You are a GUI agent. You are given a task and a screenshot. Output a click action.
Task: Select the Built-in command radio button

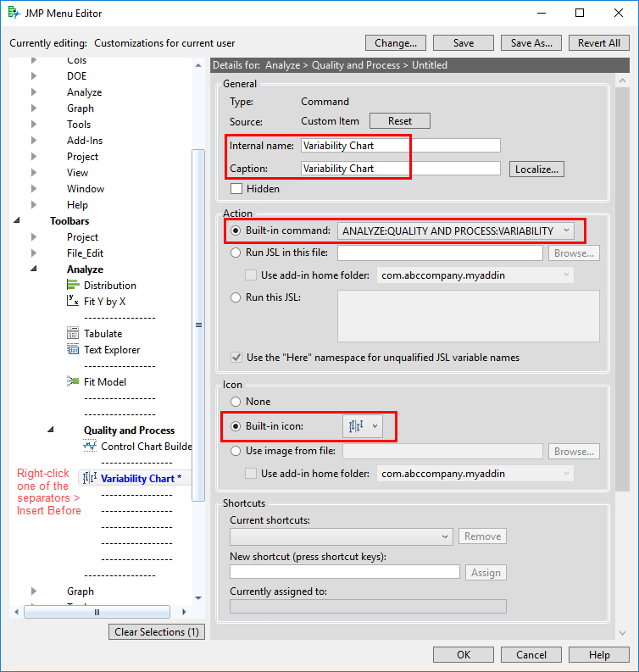236,230
